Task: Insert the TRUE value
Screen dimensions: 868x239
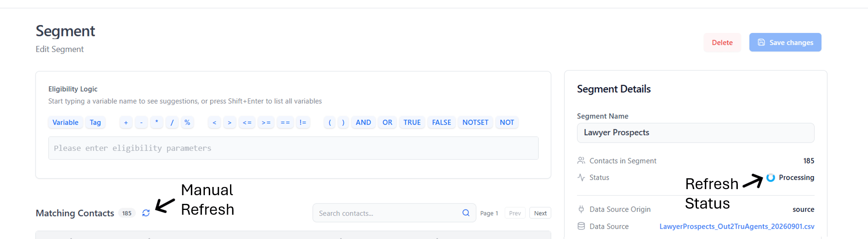Action: point(412,122)
